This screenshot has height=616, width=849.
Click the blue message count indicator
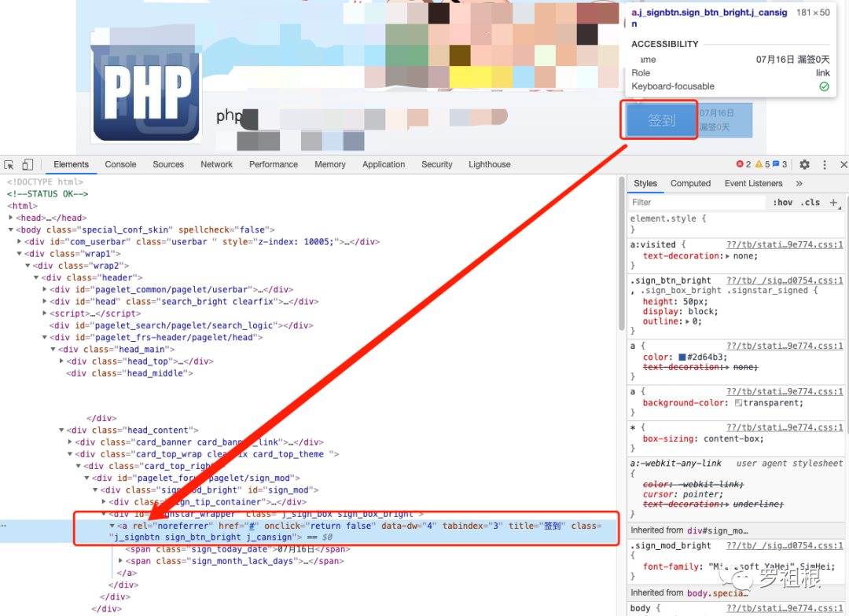coord(780,164)
